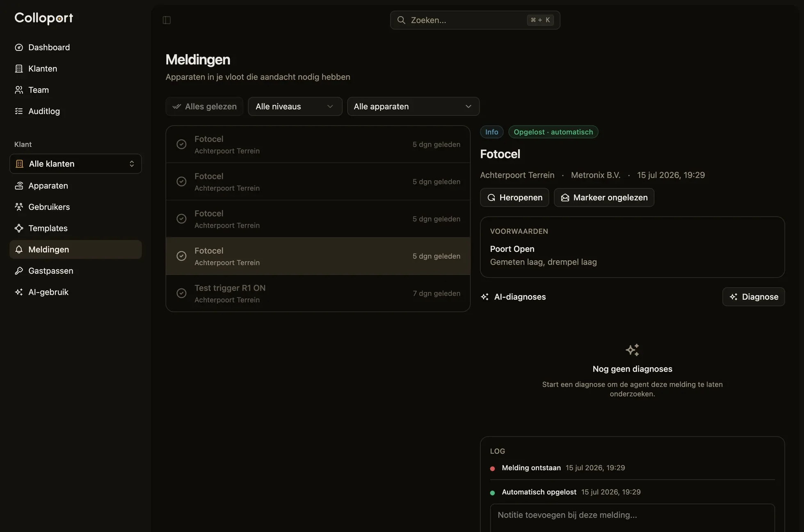Click the Alle niveaus chevron arrow
The image size is (804, 532).
[330, 107]
